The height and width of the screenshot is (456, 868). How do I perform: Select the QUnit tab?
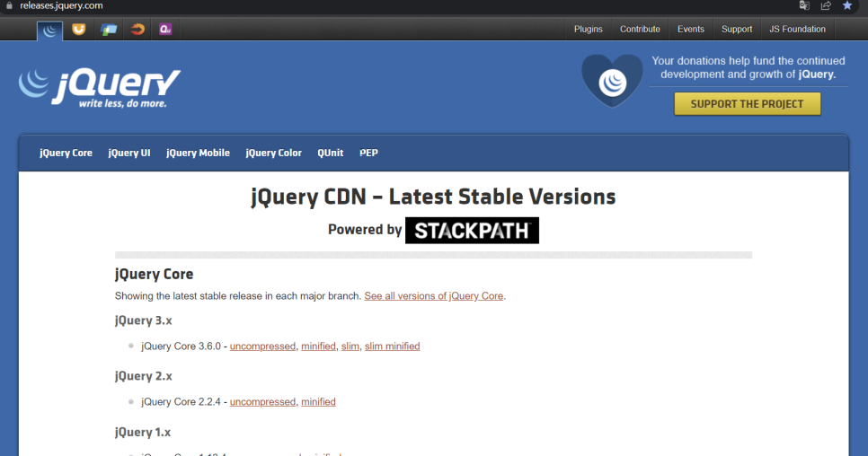coord(331,153)
